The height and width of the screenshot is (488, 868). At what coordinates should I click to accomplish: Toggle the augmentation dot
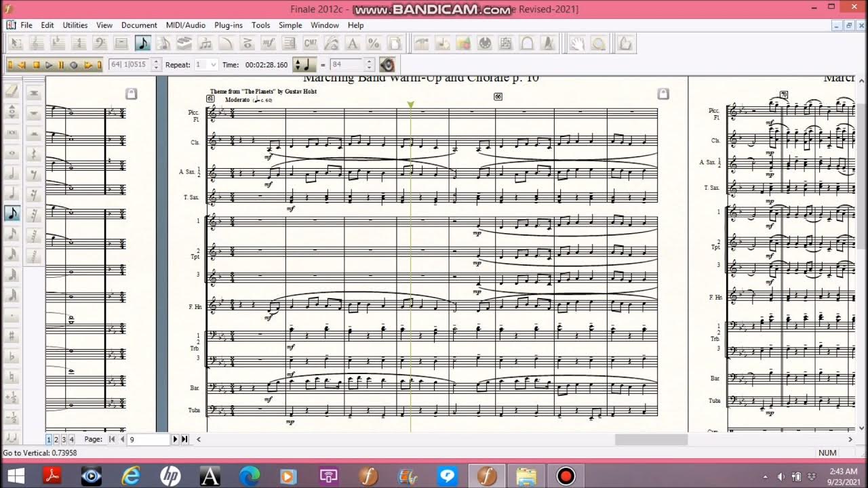pyautogui.click(x=12, y=315)
